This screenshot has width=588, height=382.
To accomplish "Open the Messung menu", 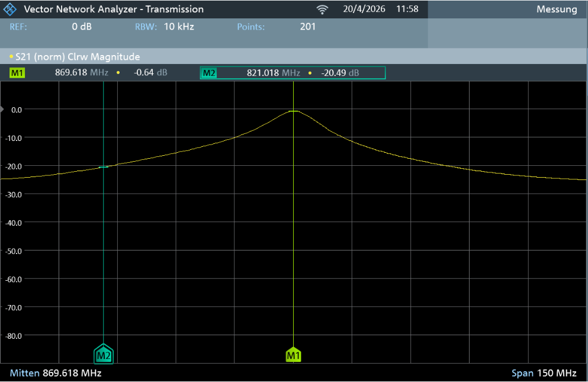I will [557, 9].
